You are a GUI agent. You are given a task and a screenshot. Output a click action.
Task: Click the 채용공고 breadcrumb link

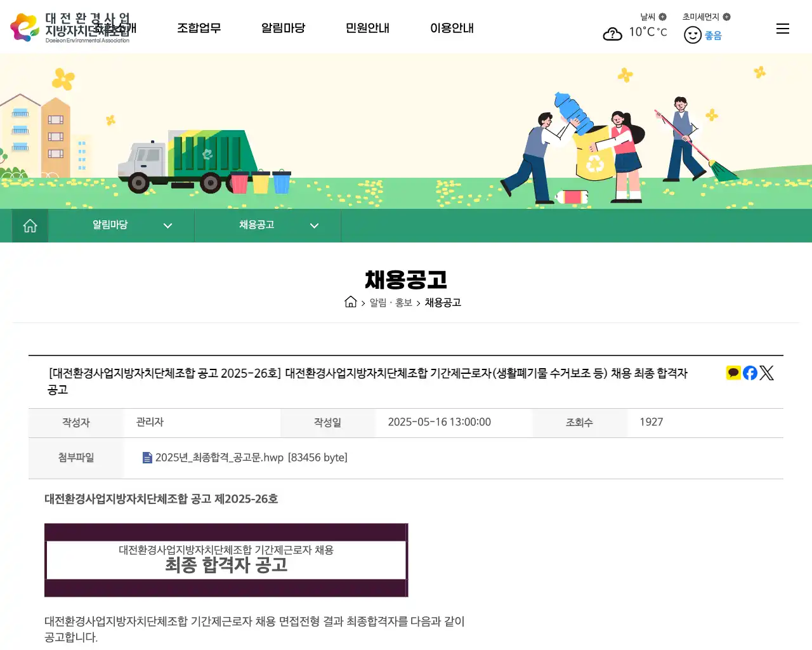tap(443, 303)
